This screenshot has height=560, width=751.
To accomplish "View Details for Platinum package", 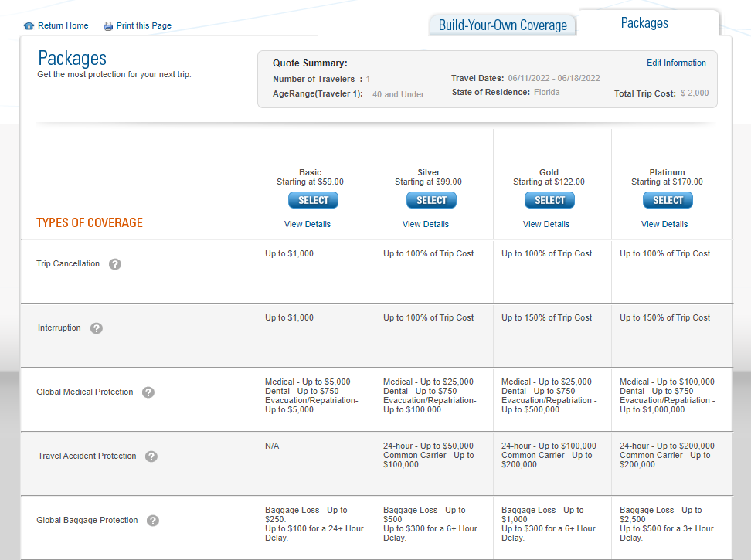I will coord(664,224).
